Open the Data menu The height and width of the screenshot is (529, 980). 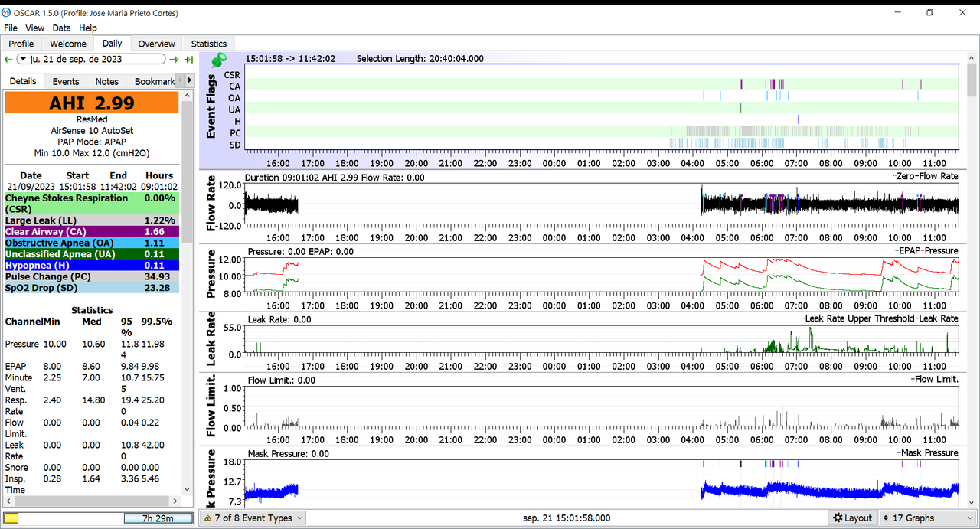[61, 28]
